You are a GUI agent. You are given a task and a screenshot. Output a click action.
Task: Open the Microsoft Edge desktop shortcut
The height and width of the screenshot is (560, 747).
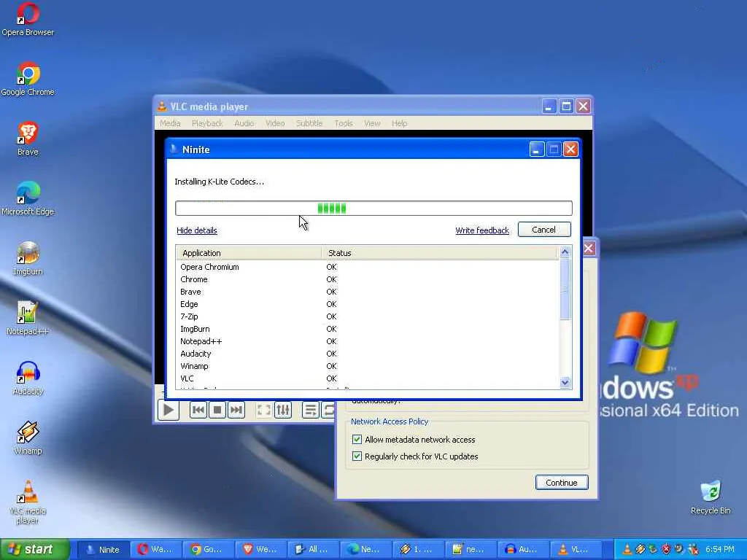pos(28,198)
